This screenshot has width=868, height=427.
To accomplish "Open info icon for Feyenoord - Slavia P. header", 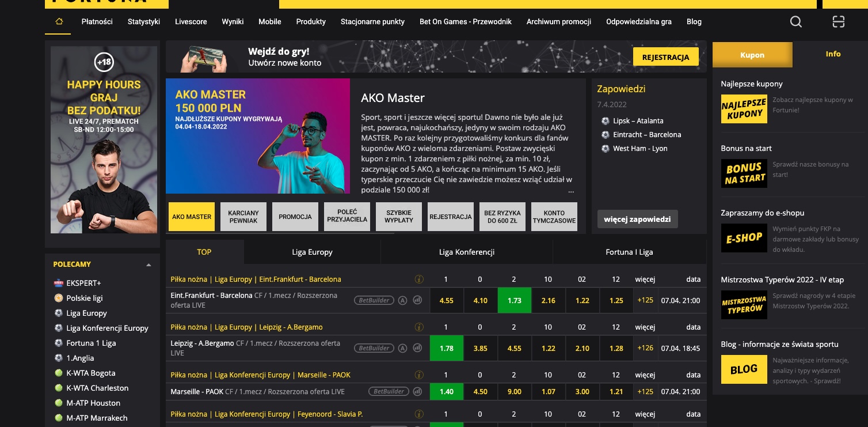I will 419,414.
